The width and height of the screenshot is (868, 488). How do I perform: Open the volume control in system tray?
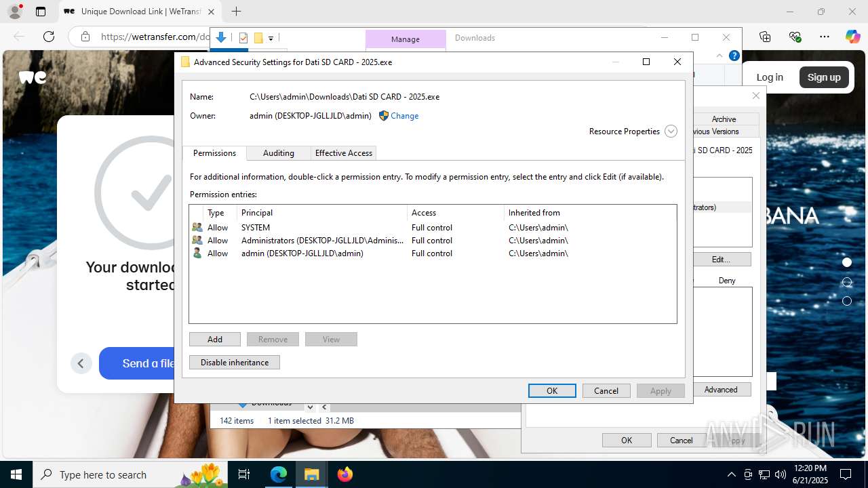[781, 474]
